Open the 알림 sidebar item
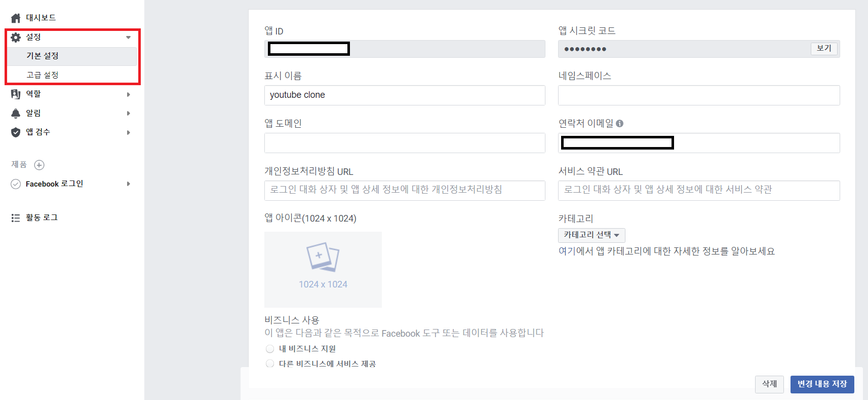Viewport: 868px width, 400px height. pos(33,113)
